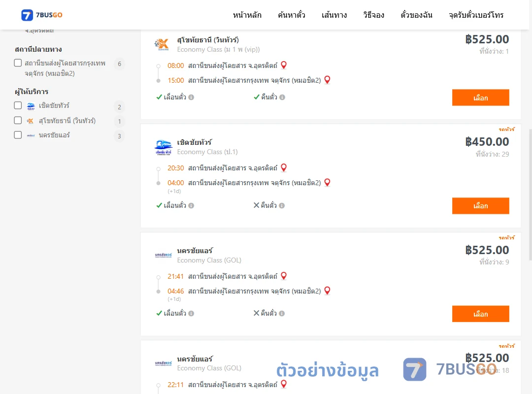This screenshot has height=394, width=532.
Task: Show เลื่อนตั๋ว info icon on 21:41 นครชัยแอร์ trip
Action: pos(191,314)
